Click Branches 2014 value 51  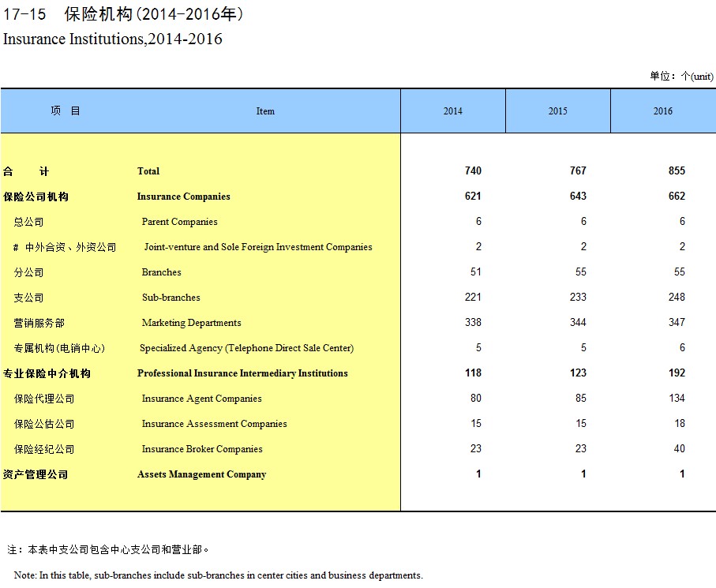(476, 272)
